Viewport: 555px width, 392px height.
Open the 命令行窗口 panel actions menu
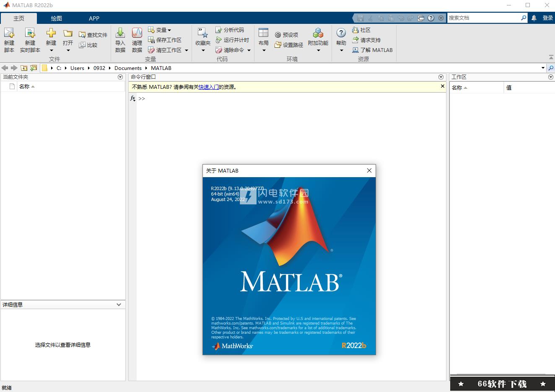(x=441, y=77)
